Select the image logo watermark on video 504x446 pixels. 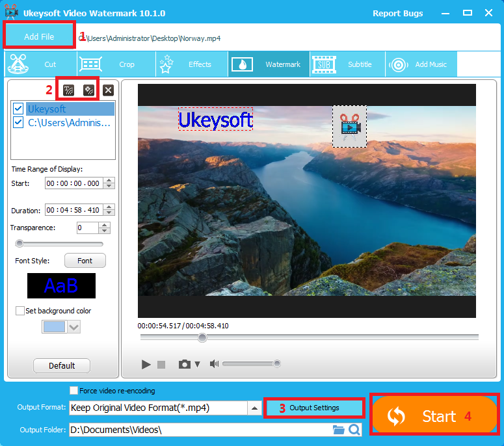(x=349, y=127)
